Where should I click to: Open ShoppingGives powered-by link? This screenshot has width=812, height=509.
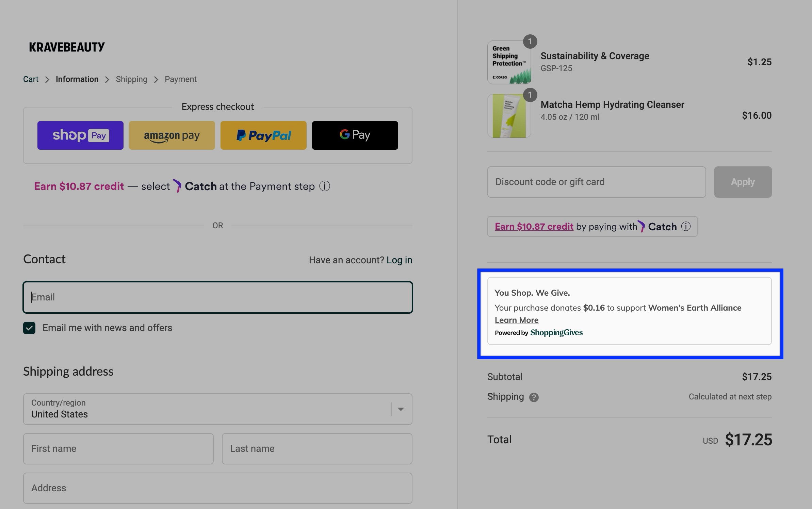click(556, 332)
